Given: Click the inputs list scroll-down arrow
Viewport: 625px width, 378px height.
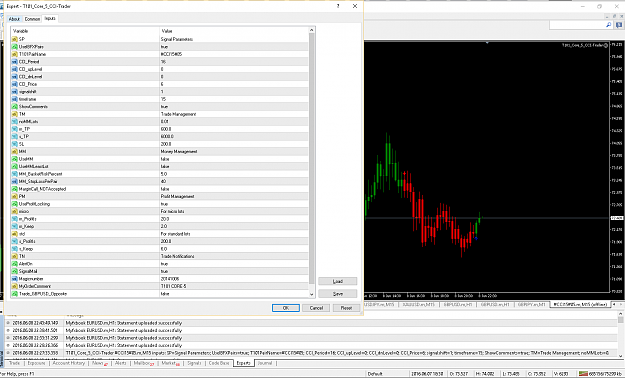Looking at the screenshot, I should pyautogui.click(x=312, y=294).
